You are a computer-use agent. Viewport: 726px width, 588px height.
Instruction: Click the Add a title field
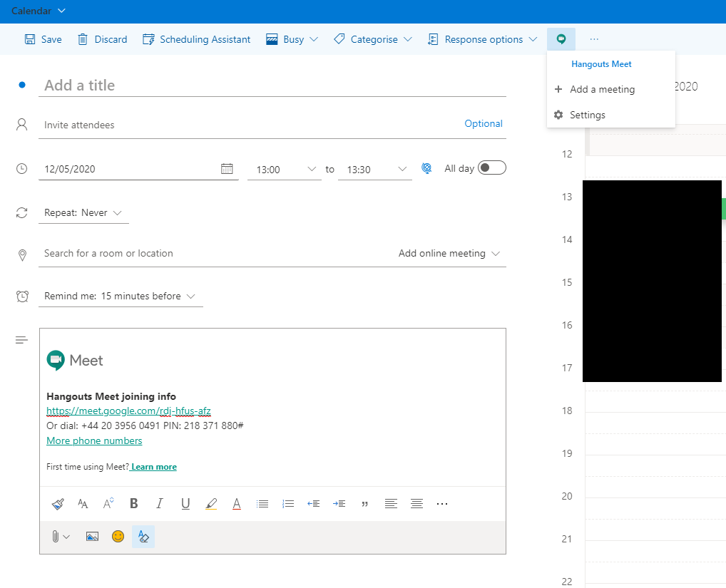(x=272, y=85)
